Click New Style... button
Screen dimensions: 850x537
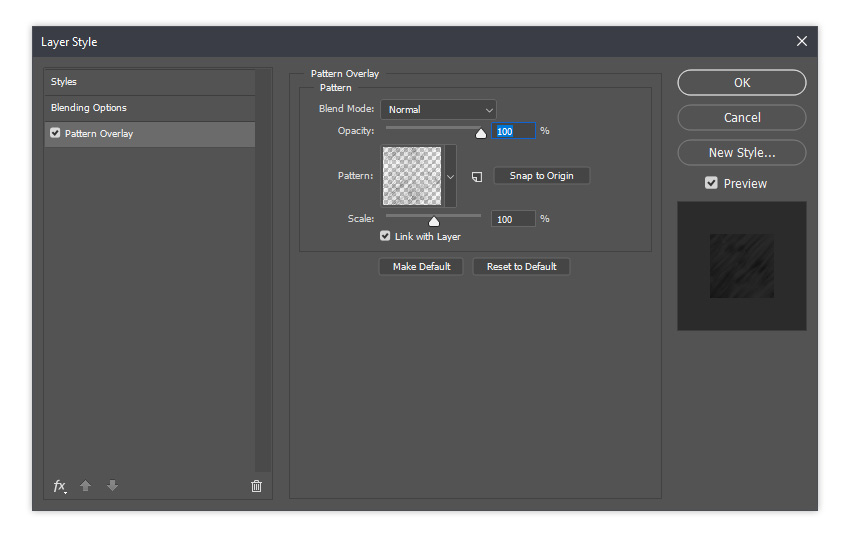click(x=742, y=153)
